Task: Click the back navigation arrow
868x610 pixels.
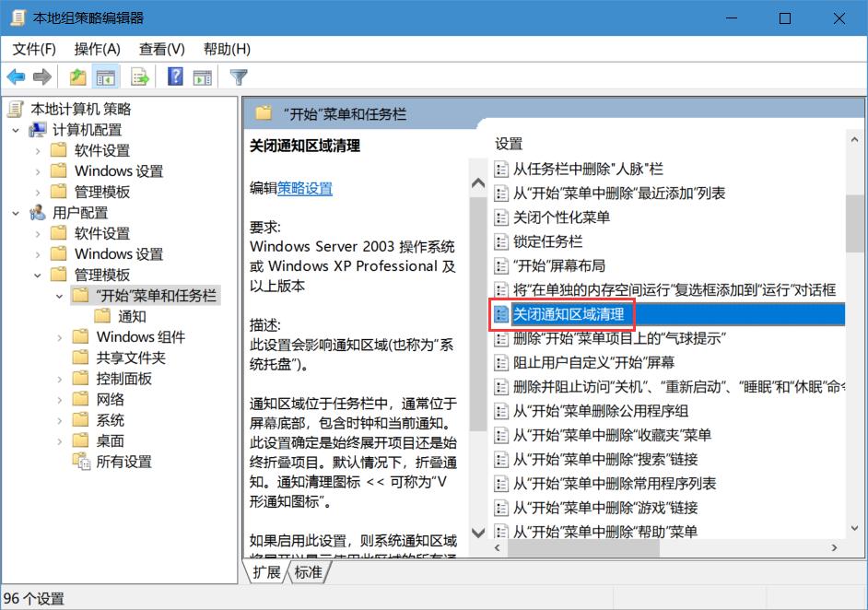Action: point(16,76)
